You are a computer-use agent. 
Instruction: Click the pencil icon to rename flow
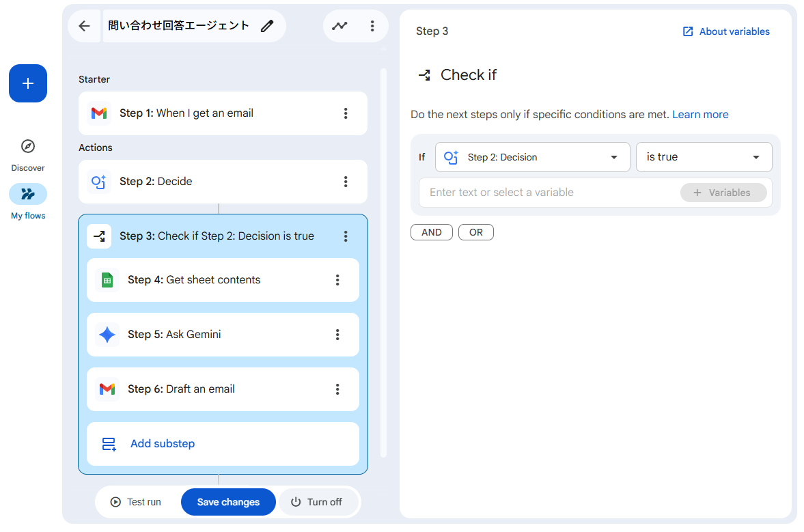point(267,26)
